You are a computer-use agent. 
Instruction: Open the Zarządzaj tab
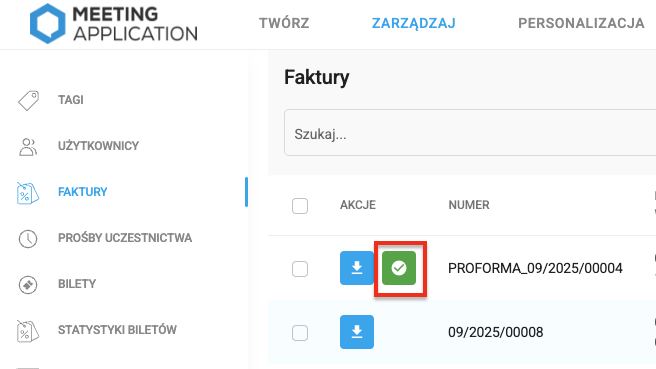tap(414, 23)
